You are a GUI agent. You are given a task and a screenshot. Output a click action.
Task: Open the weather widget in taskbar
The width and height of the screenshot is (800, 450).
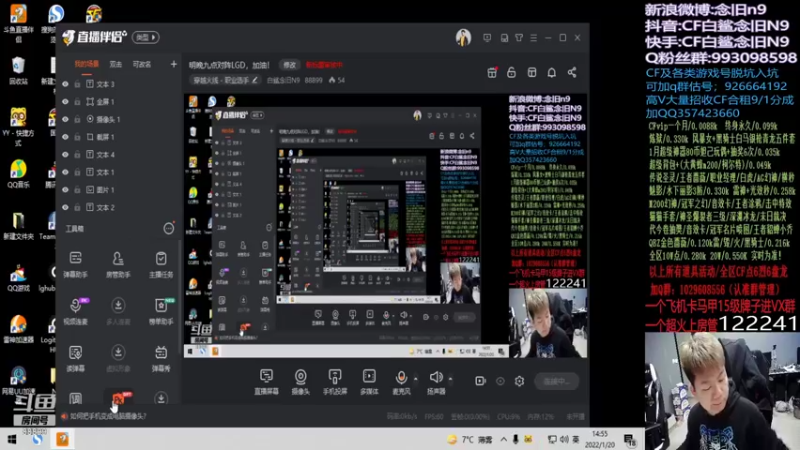[469, 439]
